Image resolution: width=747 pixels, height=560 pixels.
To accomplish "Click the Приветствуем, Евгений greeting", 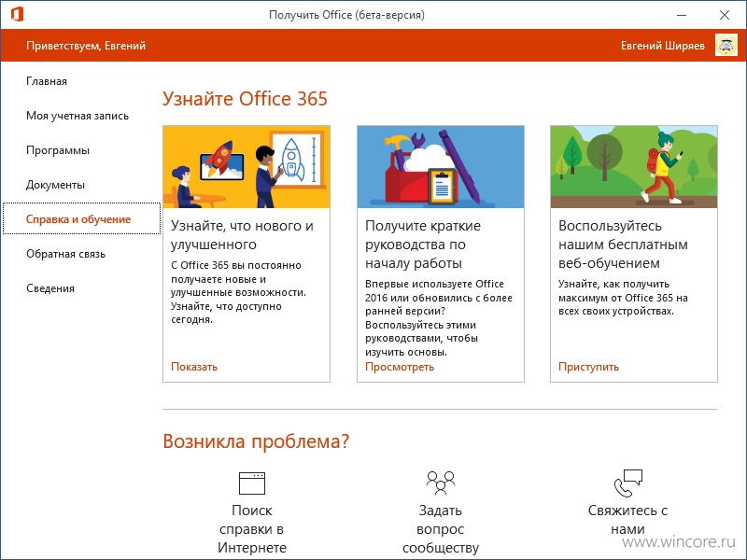I will 86,46.
